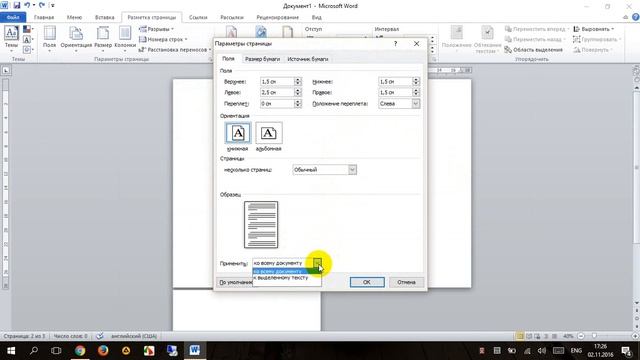Click the Redo arrow icon
Screen dimensions: 640x360
(42, 6)
